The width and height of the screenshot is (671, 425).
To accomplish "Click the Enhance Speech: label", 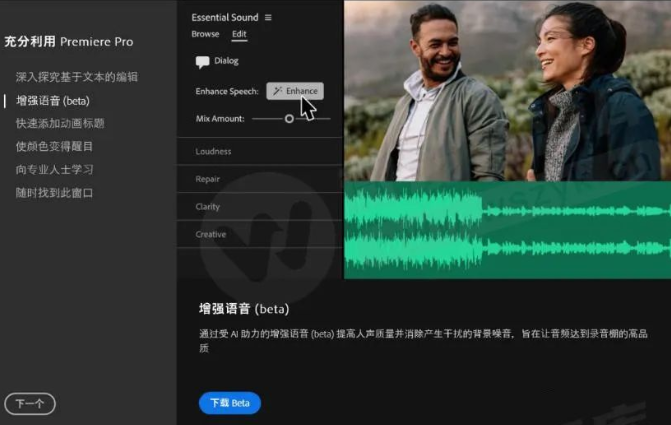I will 227,91.
